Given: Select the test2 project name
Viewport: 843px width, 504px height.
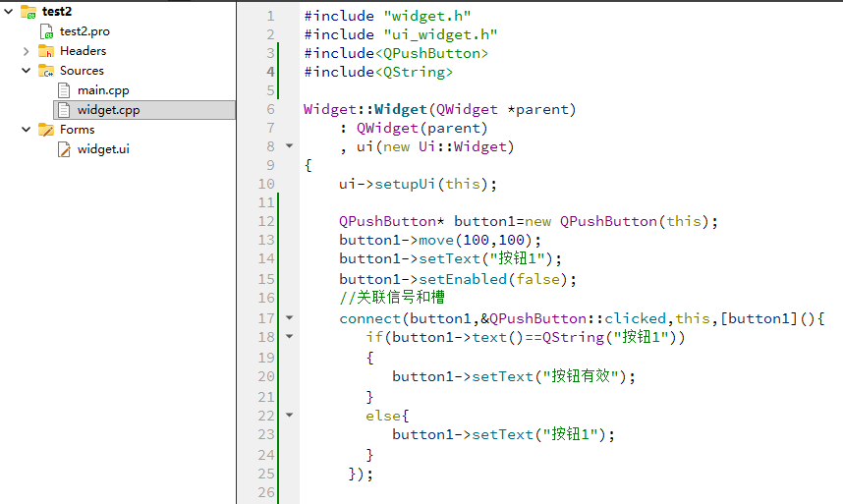Looking at the screenshot, I should coord(57,11).
